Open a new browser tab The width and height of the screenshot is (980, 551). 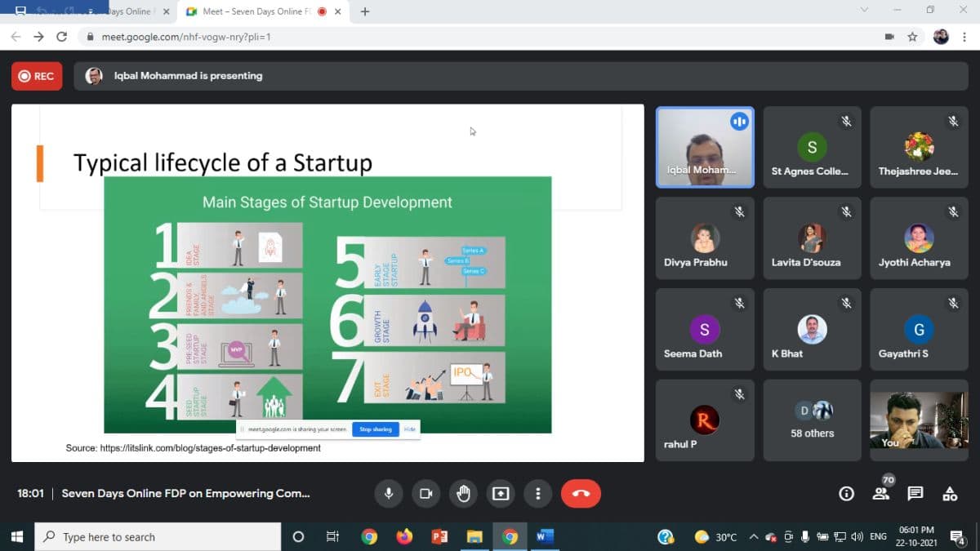[365, 11]
